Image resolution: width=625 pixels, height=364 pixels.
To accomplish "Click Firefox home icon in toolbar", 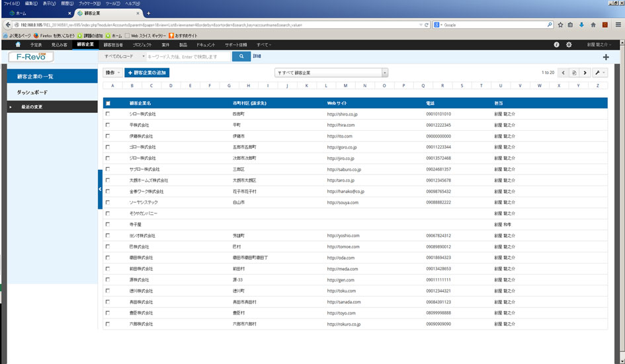I will tap(593, 24).
